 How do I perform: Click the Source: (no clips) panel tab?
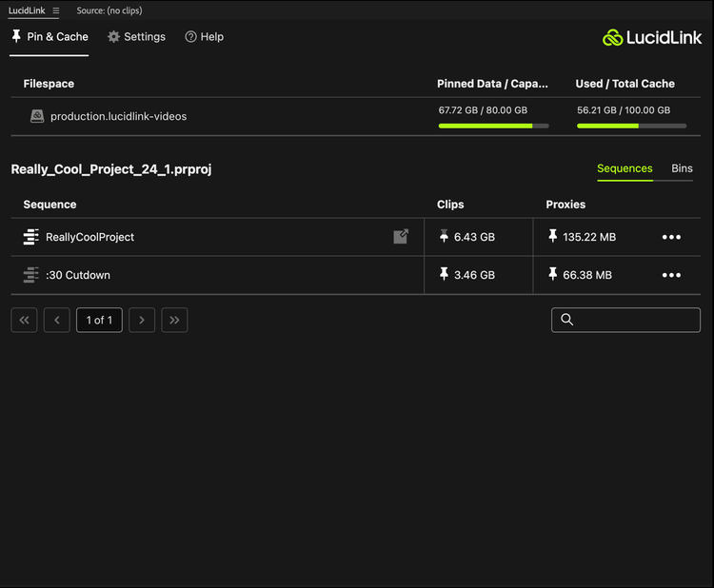pos(109,10)
